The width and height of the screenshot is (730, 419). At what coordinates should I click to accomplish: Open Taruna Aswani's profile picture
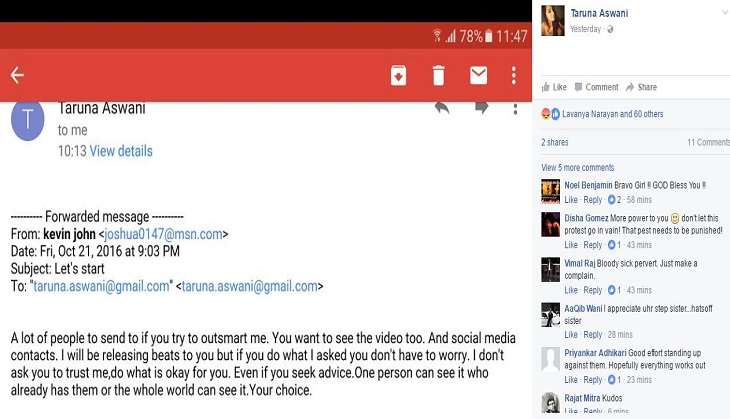[553, 20]
